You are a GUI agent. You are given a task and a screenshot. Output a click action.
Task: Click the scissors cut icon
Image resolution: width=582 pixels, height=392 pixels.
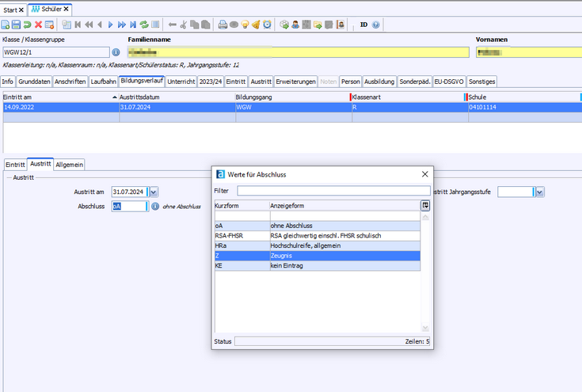(x=184, y=25)
